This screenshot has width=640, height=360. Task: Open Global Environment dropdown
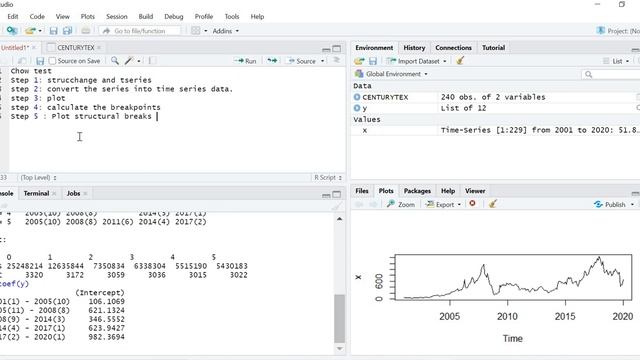click(391, 74)
